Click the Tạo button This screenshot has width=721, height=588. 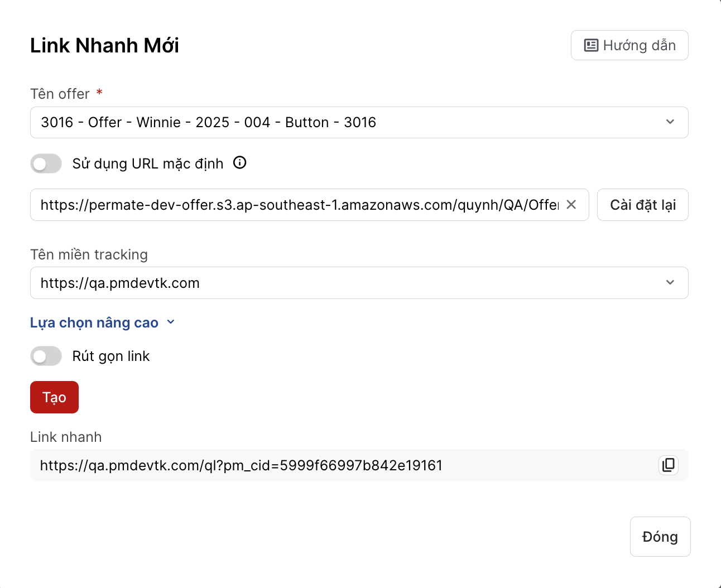pyautogui.click(x=54, y=397)
